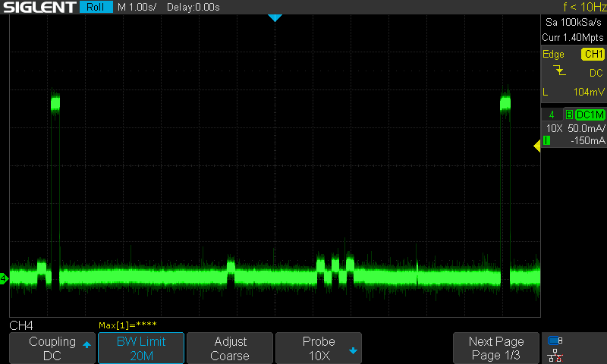The image size is (607, 364).
Task: Click the falling edge trigger slope icon
Action: [x=560, y=71]
